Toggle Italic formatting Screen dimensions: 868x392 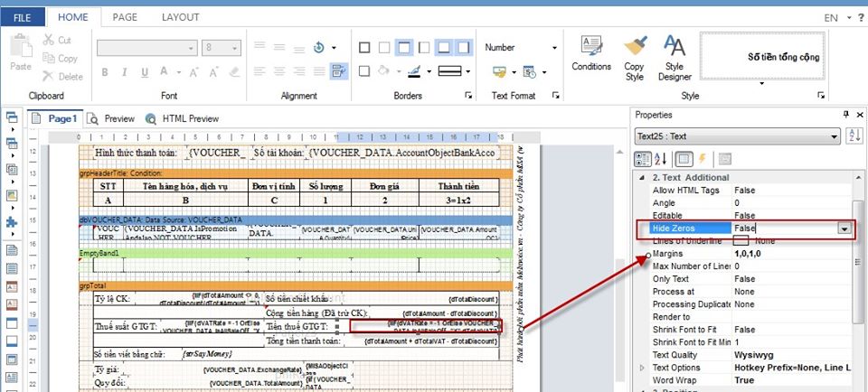125,72
